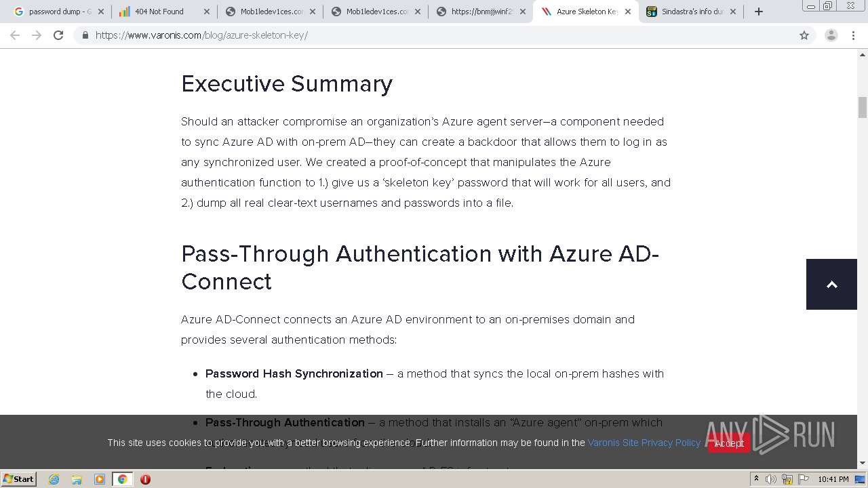The height and width of the screenshot is (488, 868).
Task: Open a new browser tab
Action: tap(759, 12)
